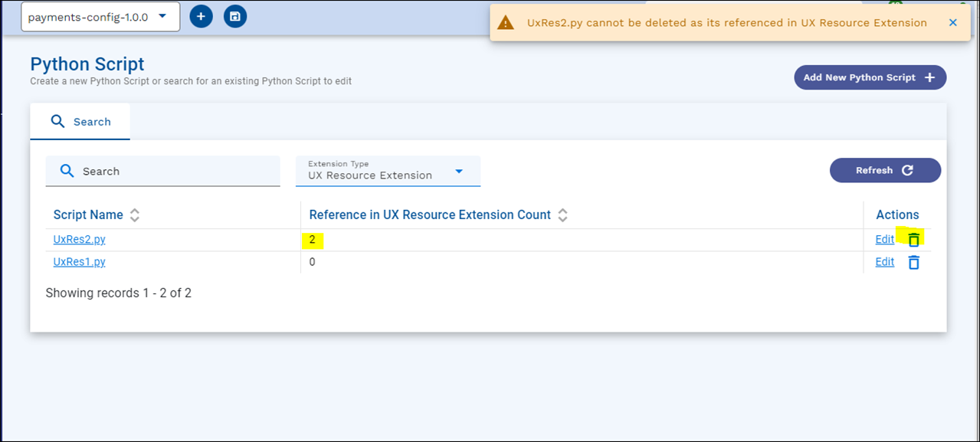Click Edit for the UxRes1.py row

884,262
